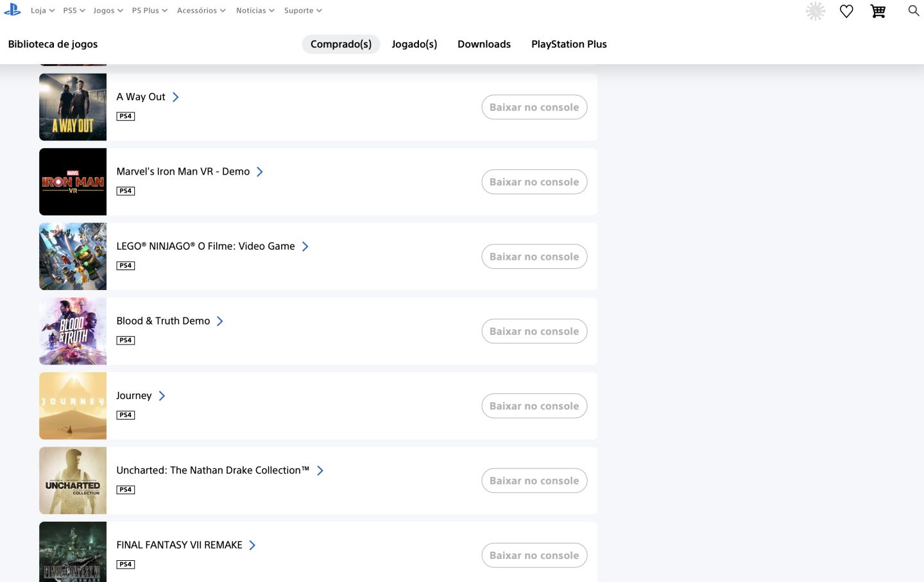Open the wishlist heart icon
The image size is (924, 582).
(x=846, y=11)
